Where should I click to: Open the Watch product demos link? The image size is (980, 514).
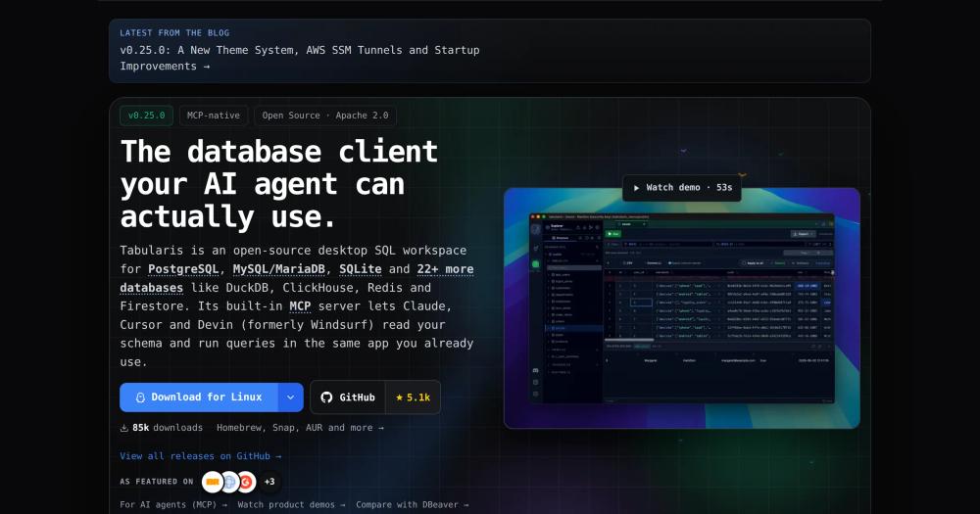[291, 504]
